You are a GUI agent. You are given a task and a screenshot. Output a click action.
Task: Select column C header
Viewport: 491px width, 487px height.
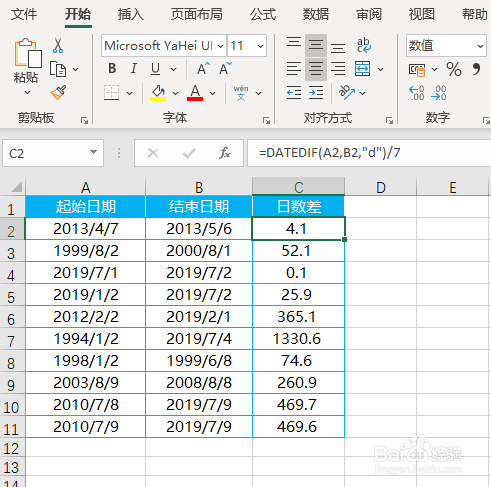(x=298, y=187)
